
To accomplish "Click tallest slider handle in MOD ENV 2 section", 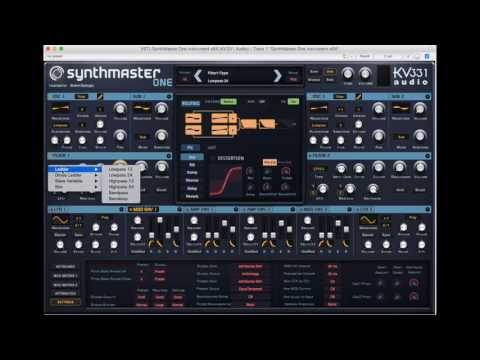I will click(338, 222).
